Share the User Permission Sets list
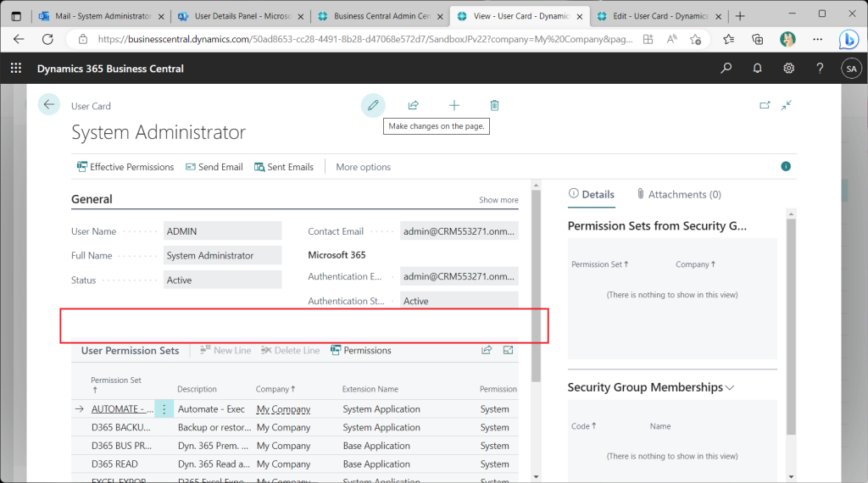Screen dimensions: 868x483 [x=487, y=350]
